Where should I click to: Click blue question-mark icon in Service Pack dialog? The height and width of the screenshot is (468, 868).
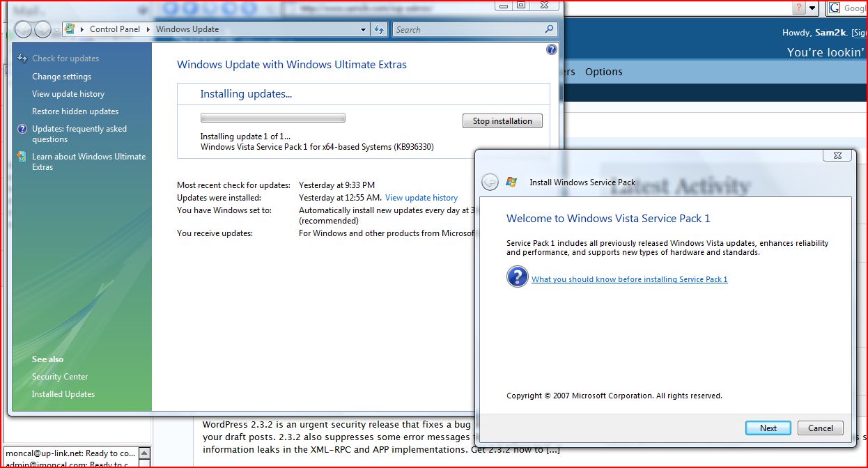tap(517, 278)
